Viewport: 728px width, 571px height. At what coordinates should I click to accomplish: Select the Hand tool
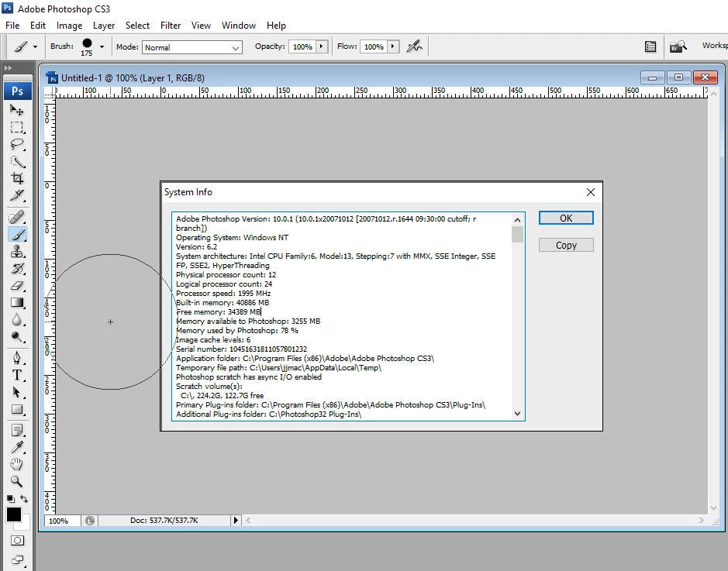pos(17,464)
